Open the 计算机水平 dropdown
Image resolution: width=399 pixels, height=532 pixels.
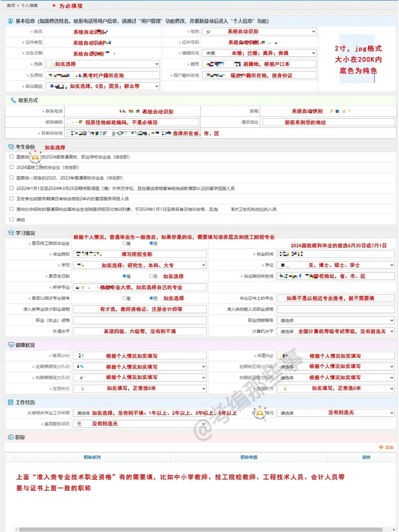point(336,331)
